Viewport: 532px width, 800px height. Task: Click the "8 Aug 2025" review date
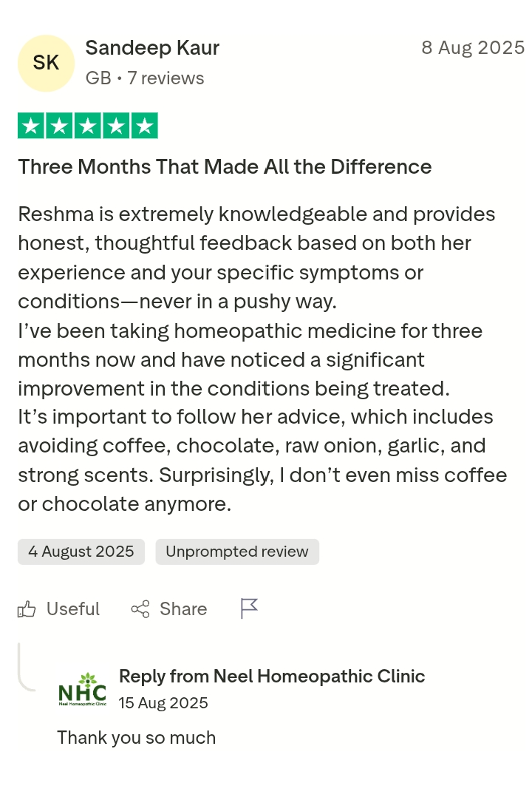click(473, 48)
